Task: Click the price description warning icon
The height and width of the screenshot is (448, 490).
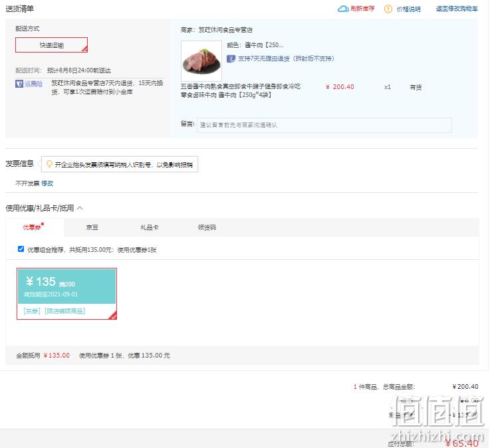Action: coord(388,9)
